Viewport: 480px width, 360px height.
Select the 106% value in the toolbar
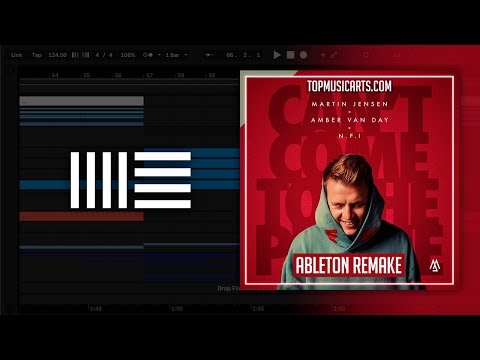click(128, 55)
